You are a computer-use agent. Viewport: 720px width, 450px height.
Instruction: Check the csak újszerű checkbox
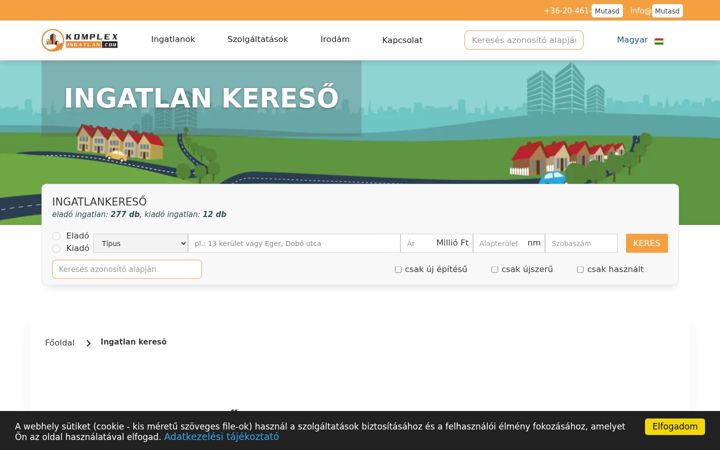(495, 270)
